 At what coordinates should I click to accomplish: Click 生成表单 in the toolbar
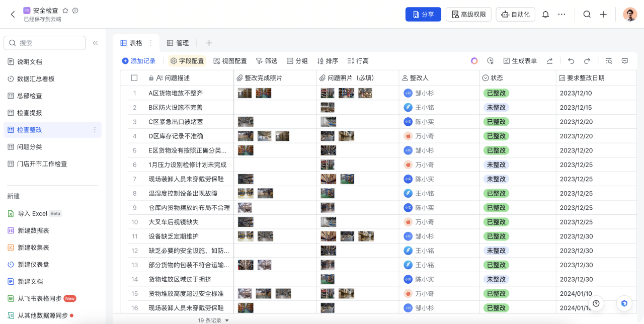[x=520, y=61]
